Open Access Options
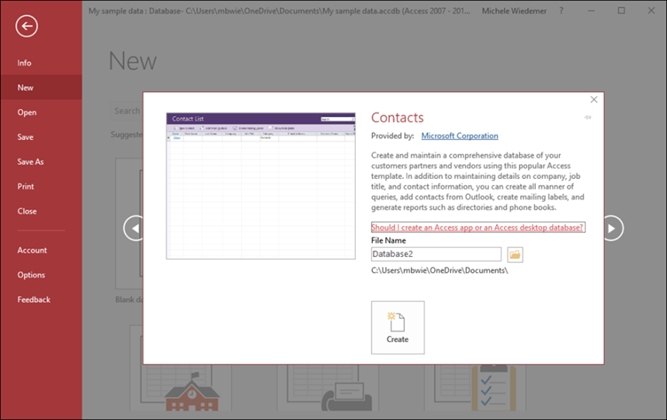Image resolution: width=667 pixels, height=420 pixels. pos(31,275)
